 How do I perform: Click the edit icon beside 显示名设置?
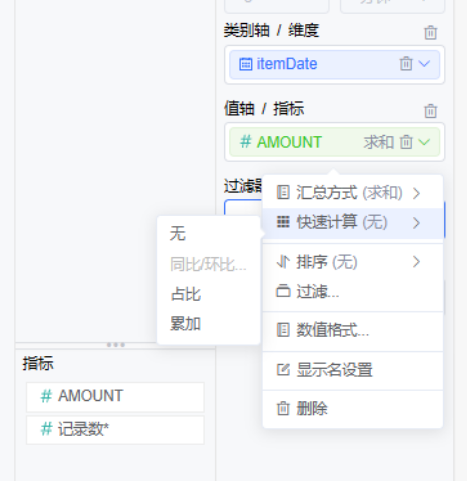[x=283, y=370]
